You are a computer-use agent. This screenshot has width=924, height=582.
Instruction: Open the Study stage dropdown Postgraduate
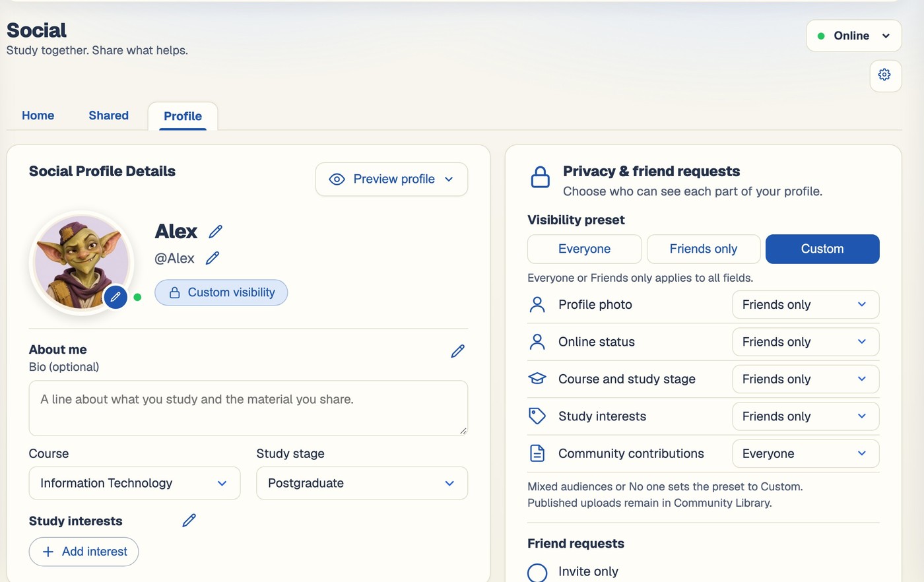pos(362,483)
